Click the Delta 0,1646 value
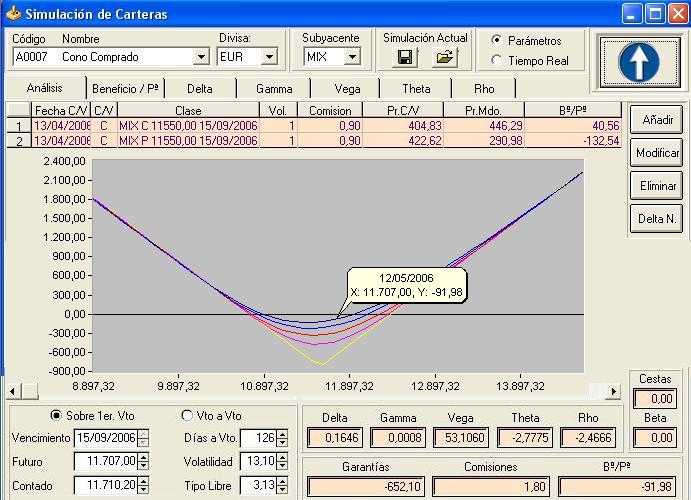Screen dimensions: 691x500 coord(335,437)
